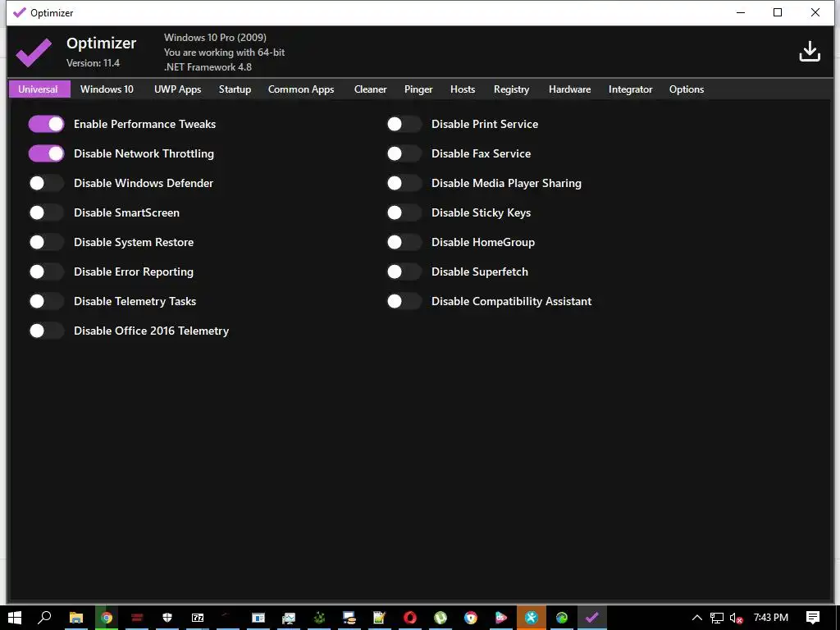Open the Integrator tab
This screenshot has height=630, width=840.
click(630, 89)
